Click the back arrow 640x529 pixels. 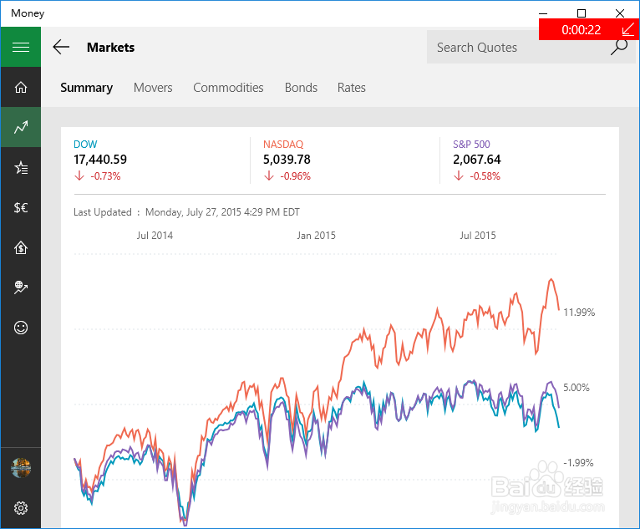click(x=61, y=47)
